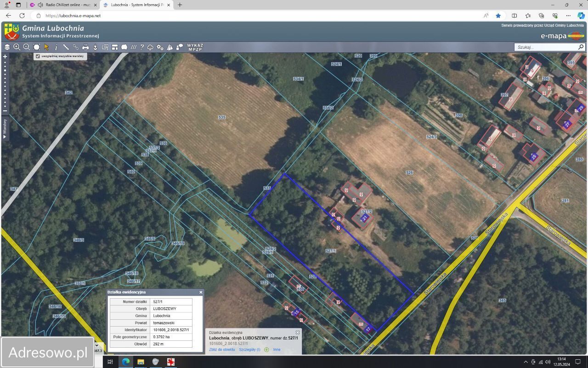Go back in the browser
Screen dimensions: 588x368
click(x=8, y=16)
